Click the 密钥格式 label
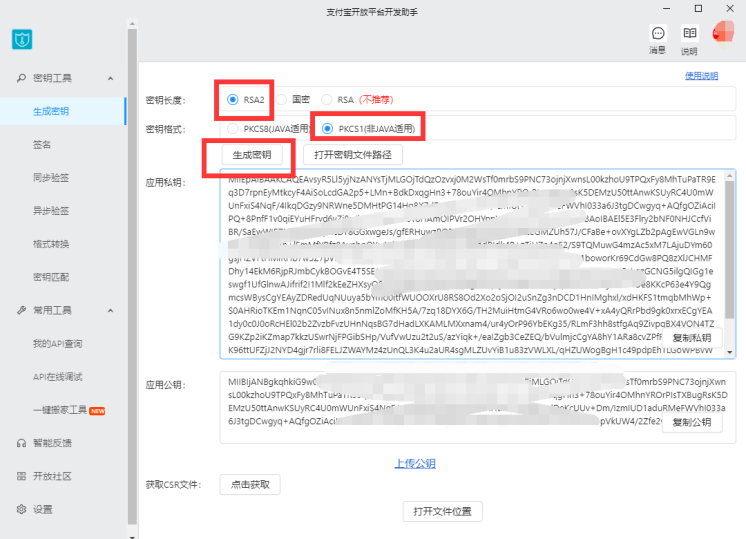The height and width of the screenshot is (539, 746). [x=166, y=129]
